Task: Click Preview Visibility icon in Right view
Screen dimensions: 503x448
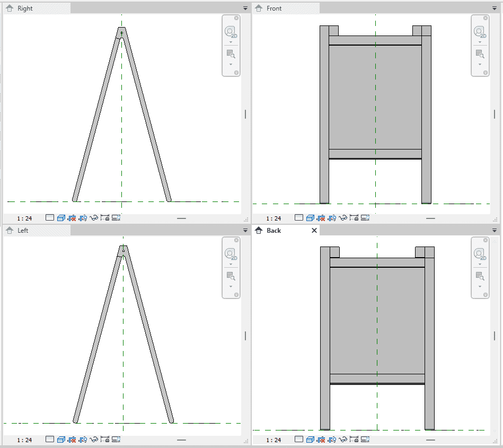Action: 117,217
